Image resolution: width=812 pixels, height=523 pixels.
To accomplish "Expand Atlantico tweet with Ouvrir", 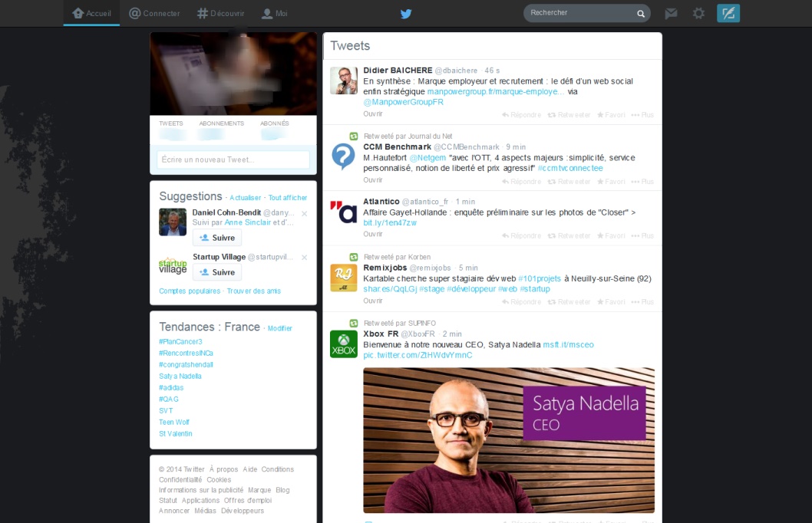I will coord(373,234).
